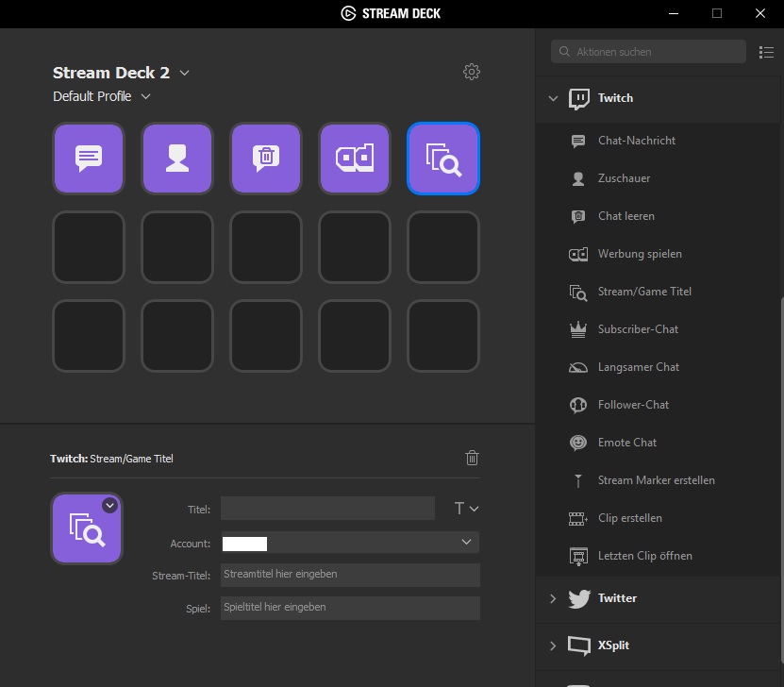Open the title text style T dropdown
Viewport: 784px width, 687px height.
click(x=466, y=509)
